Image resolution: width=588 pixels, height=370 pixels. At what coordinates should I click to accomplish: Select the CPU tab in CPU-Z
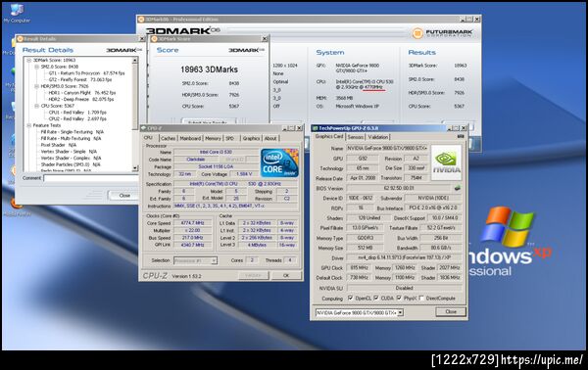click(149, 138)
